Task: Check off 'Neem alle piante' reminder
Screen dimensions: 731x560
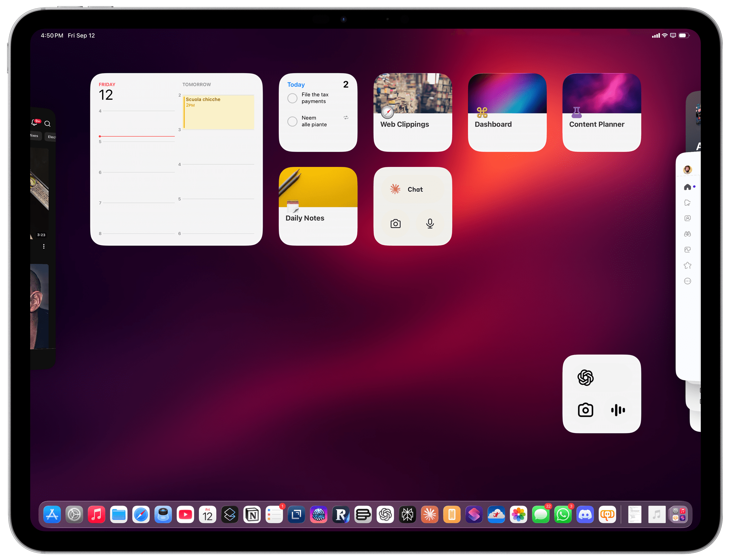Action: click(x=292, y=121)
